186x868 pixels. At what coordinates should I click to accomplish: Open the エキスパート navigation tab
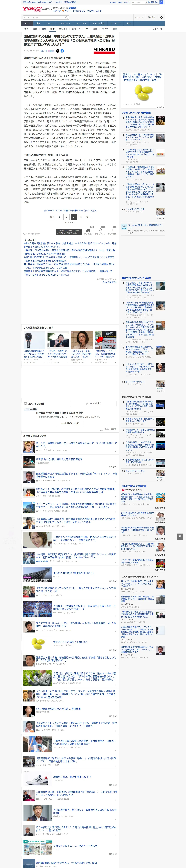click(x=64, y=24)
